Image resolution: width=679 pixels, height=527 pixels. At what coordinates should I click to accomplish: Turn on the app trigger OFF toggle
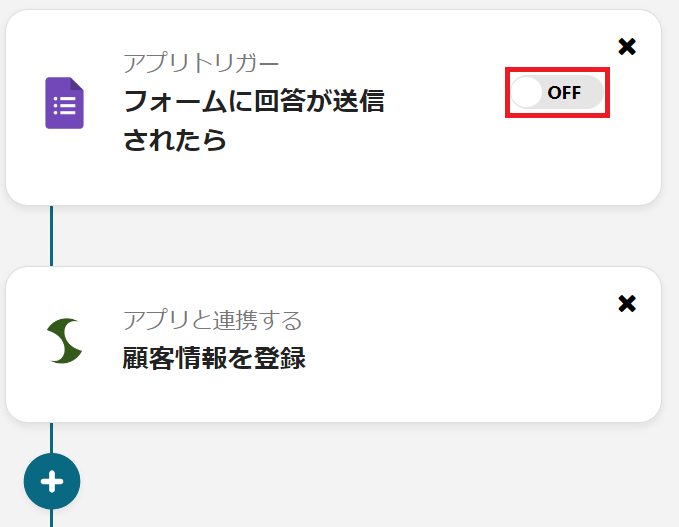point(558,93)
